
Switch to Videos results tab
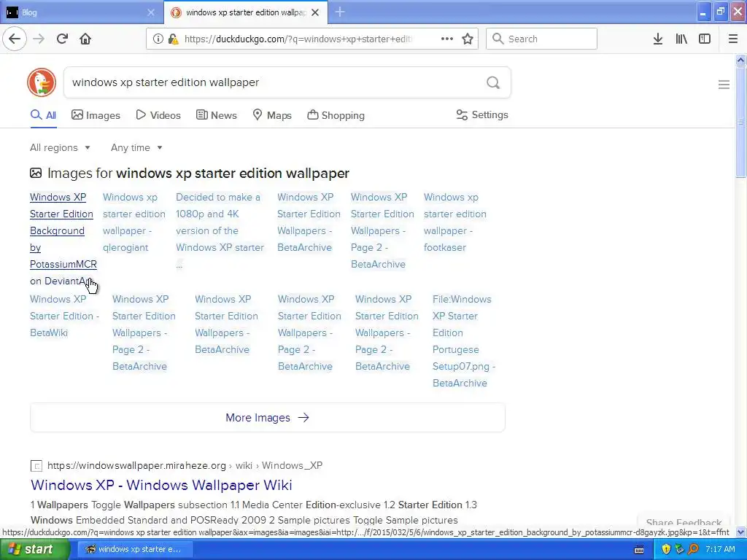158,115
